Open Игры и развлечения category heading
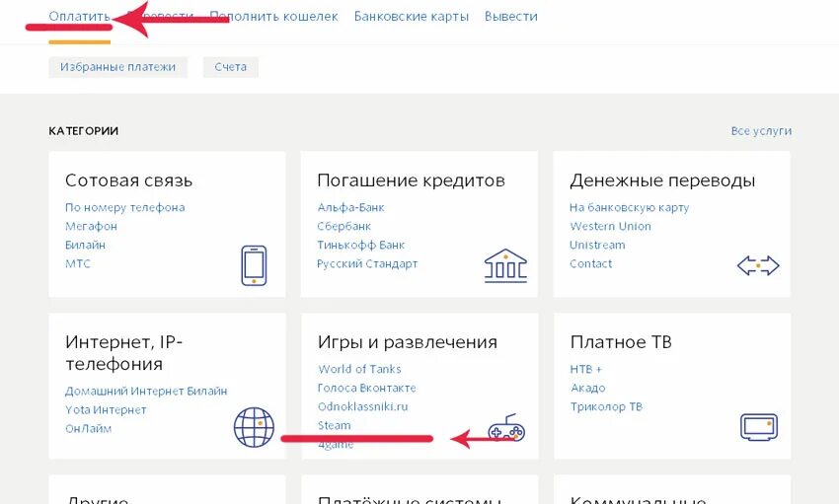This screenshot has width=839, height=504. tap(408, 342)
